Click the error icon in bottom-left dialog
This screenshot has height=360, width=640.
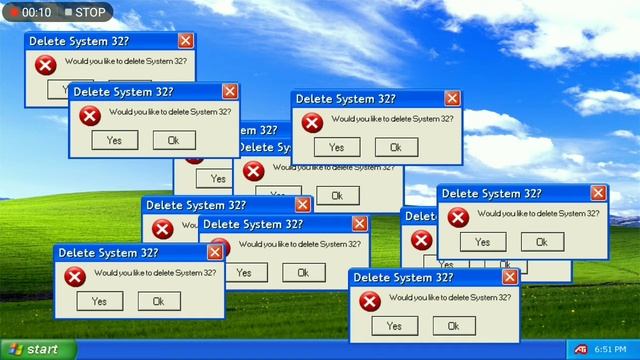(x=75, y=277)
